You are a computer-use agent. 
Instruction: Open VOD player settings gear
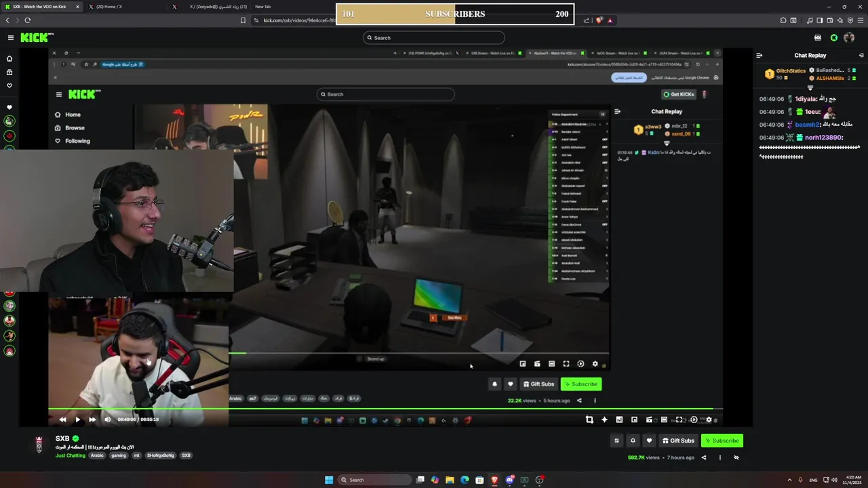(709, 420)
